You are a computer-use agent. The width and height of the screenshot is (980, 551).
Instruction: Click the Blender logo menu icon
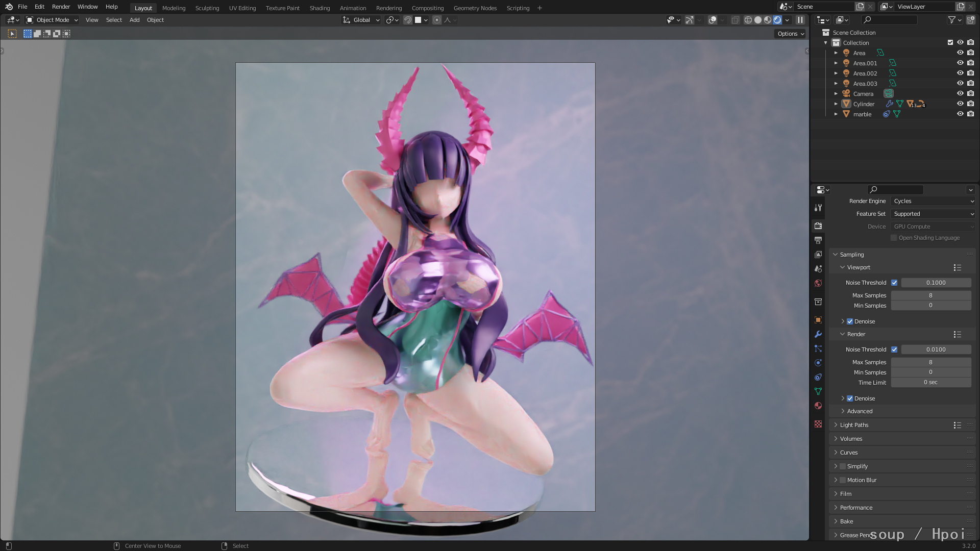click(x=9, y=7)
